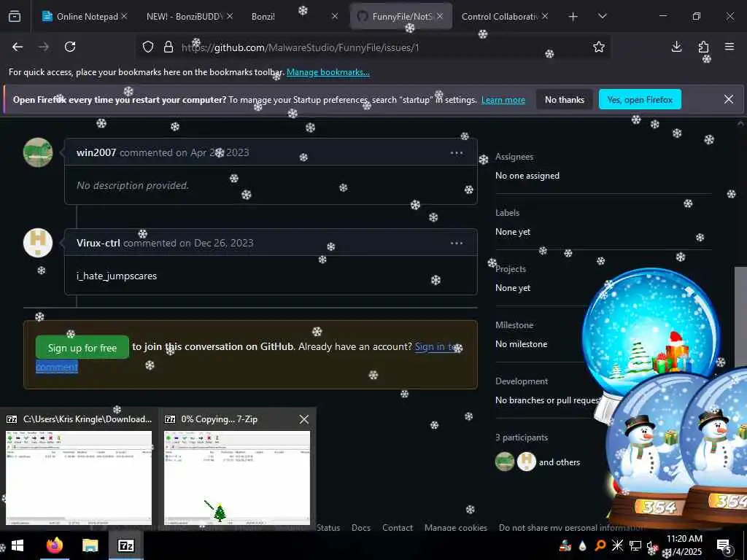
Task: Follow Learn more startup link
Action: pos(503,100)
